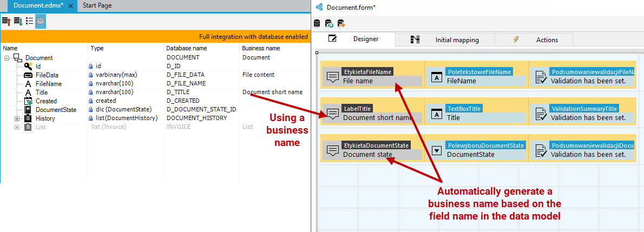Click the database refresh icon with green arrows

click(x=329, y=23)
